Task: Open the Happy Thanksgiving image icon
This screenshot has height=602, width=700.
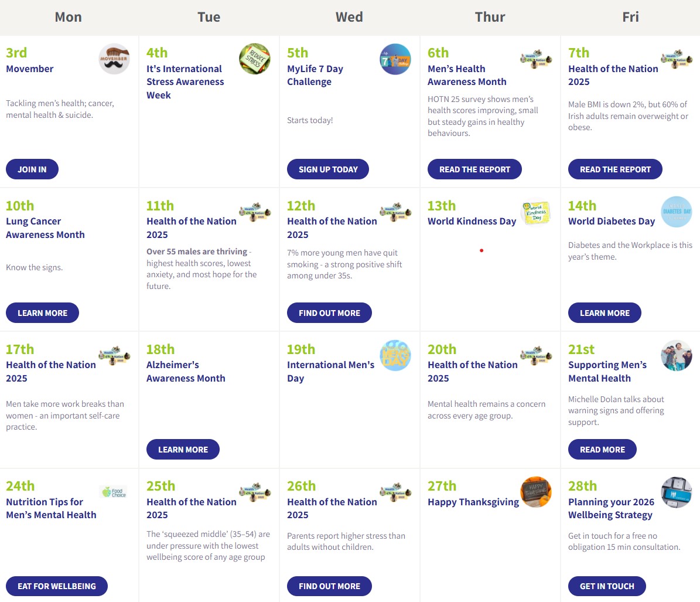Action: coord(536,492)
